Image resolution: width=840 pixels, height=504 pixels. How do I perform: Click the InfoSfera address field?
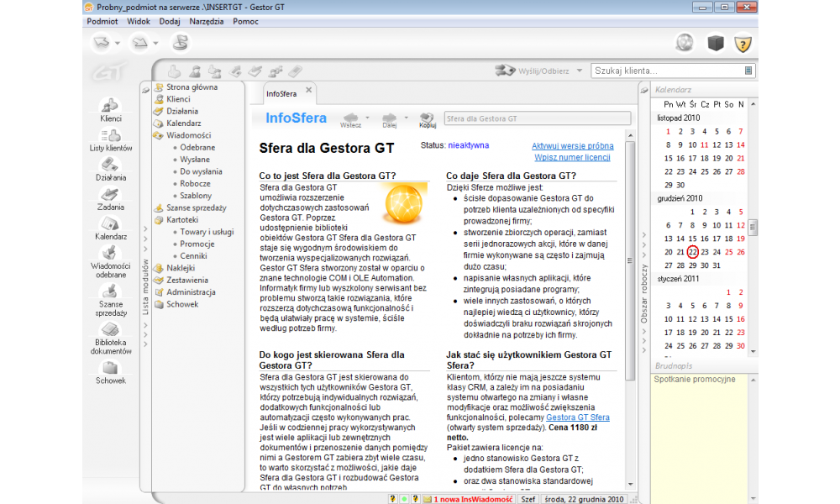(x=538, y=118)
